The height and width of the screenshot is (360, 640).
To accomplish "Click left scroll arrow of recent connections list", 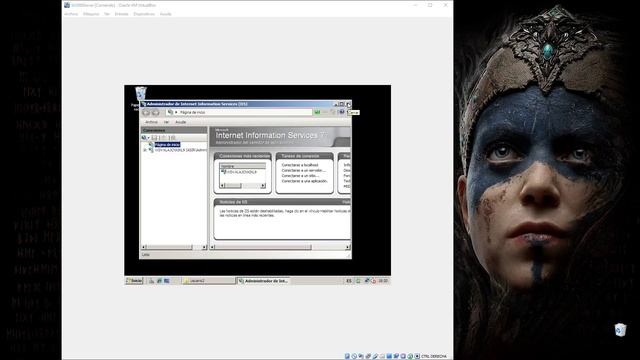I will click(x=222, y=186).
